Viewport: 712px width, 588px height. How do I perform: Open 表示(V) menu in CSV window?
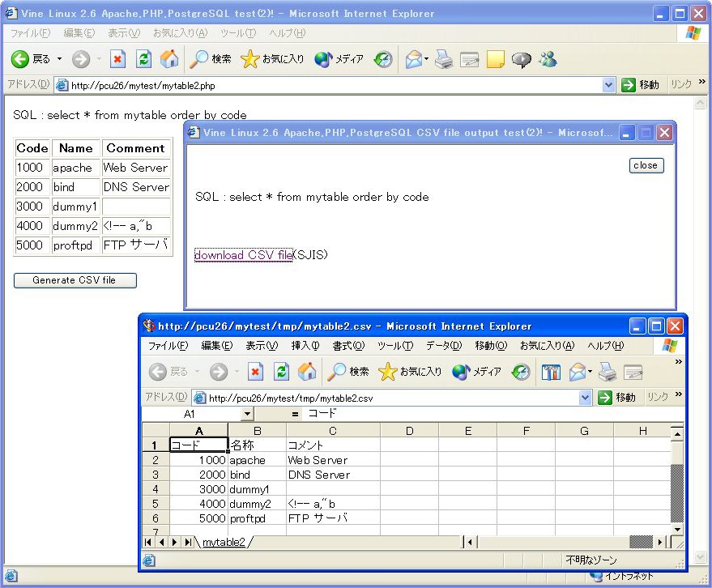tap(262, 346)
